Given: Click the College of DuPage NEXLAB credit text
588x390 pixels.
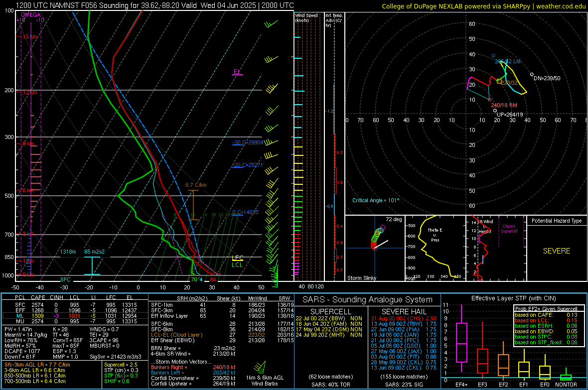Looking at the screenshot, I should 483,6.
